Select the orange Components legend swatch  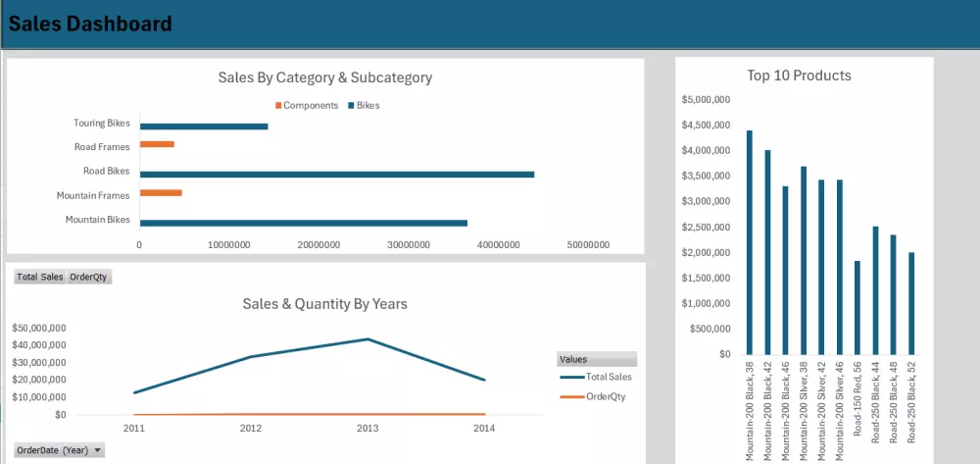click(278, 106)
